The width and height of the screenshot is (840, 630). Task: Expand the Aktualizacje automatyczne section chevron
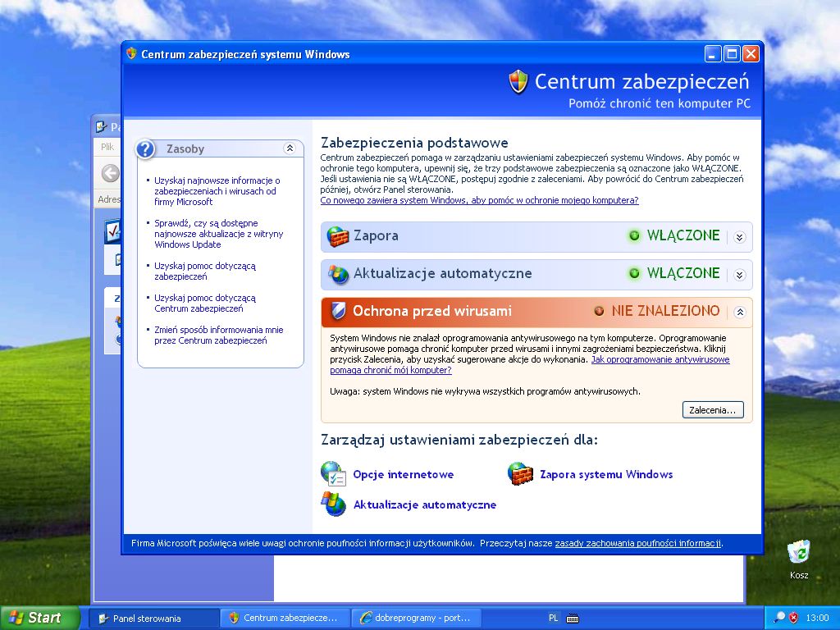coord(740,274)
